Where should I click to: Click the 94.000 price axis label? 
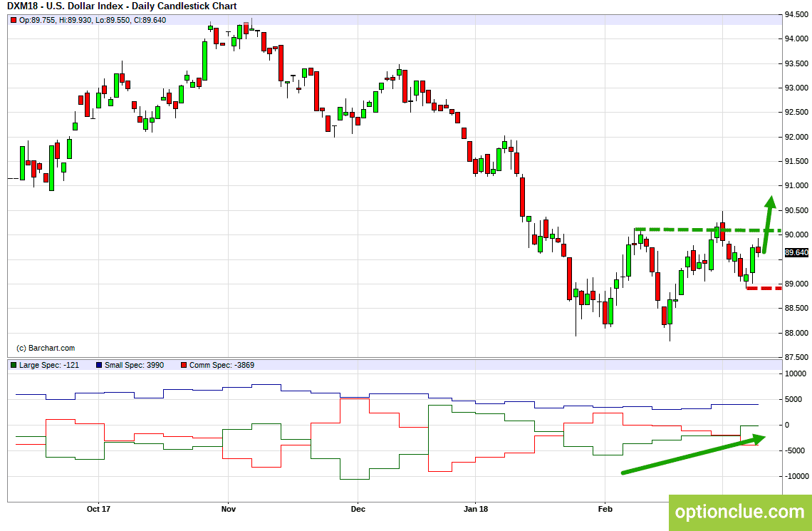point(797,39)
